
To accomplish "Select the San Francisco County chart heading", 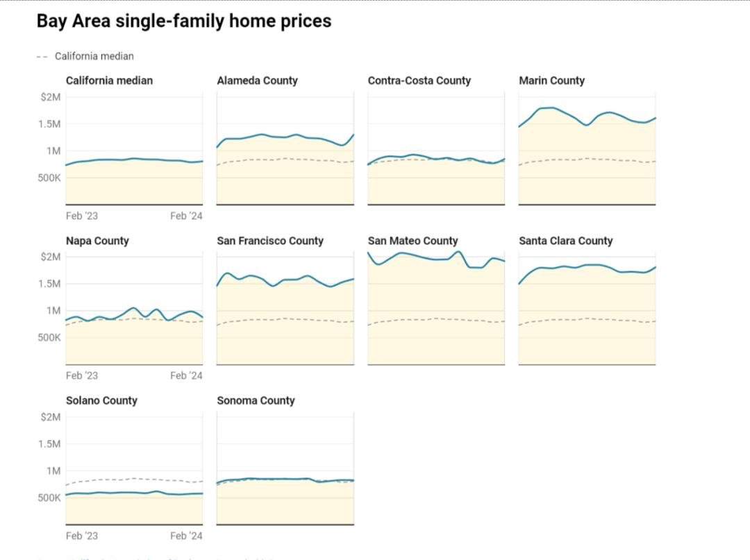I will tap(270, 241).
